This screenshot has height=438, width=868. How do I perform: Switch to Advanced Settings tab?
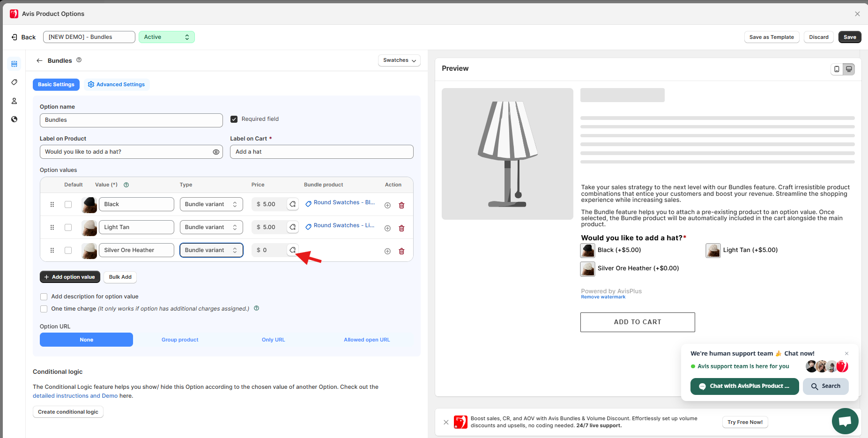point(116,84)
